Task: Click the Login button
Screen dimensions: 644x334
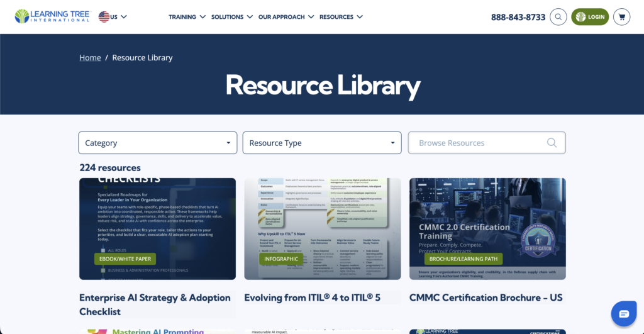Action: coord(590,17)
